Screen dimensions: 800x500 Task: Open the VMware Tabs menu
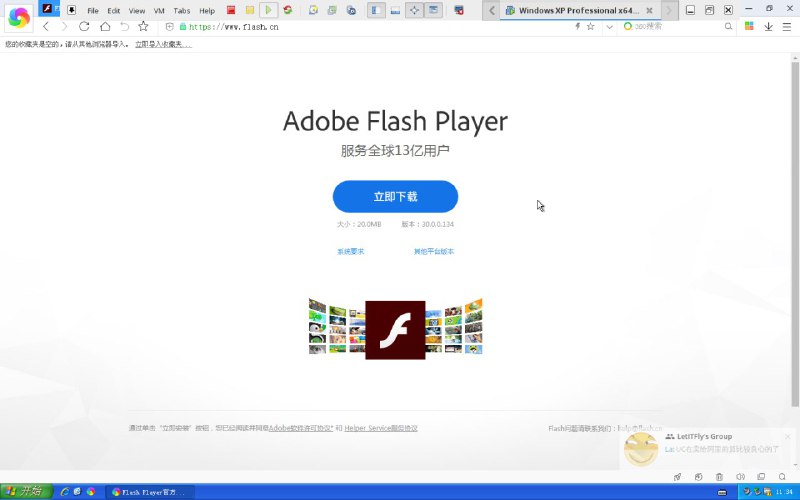pyautogui.click(x=182, y=10)
